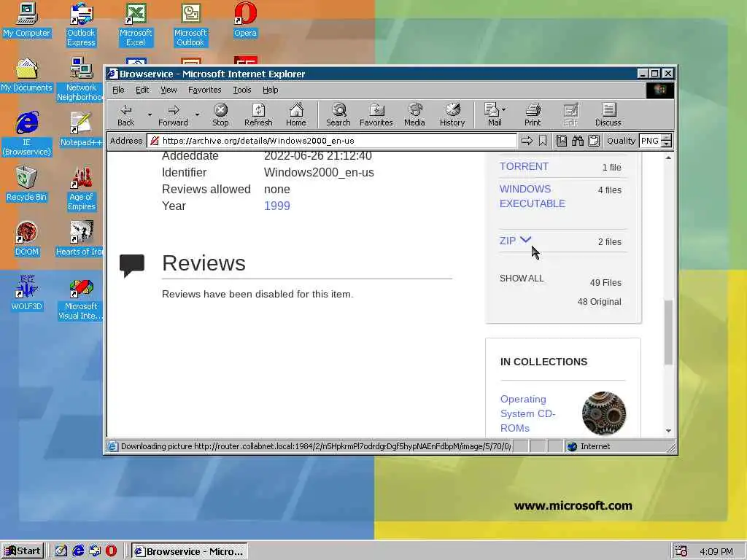
Task: Click SHOW ALL files link
Action: [x=521, y=278]
